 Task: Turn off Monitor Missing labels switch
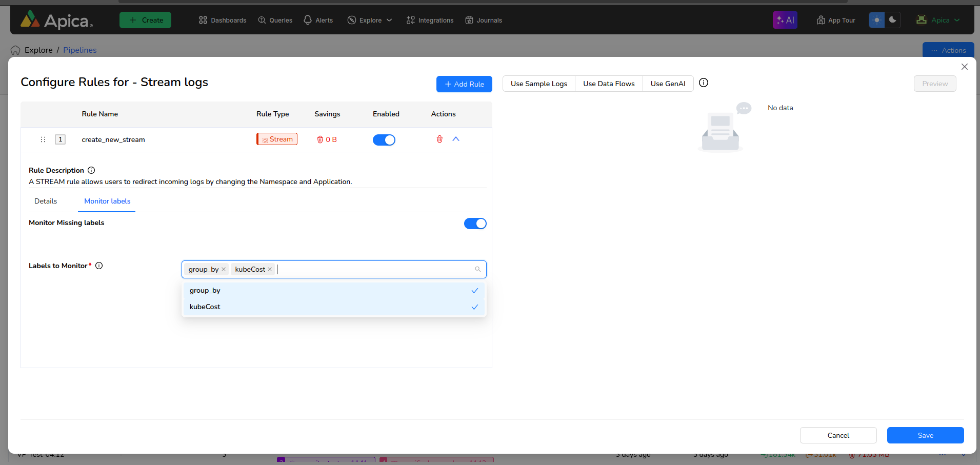(475, 224)
